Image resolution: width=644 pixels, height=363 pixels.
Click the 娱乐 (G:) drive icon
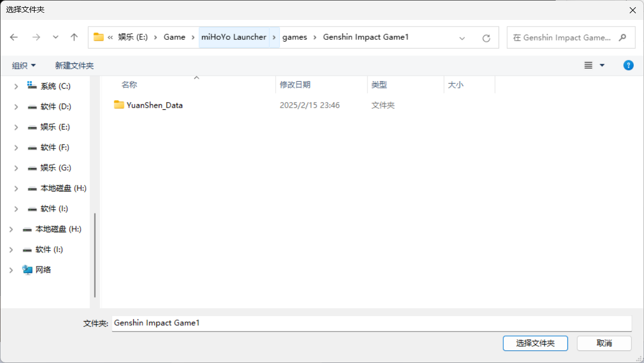point(32,168)
